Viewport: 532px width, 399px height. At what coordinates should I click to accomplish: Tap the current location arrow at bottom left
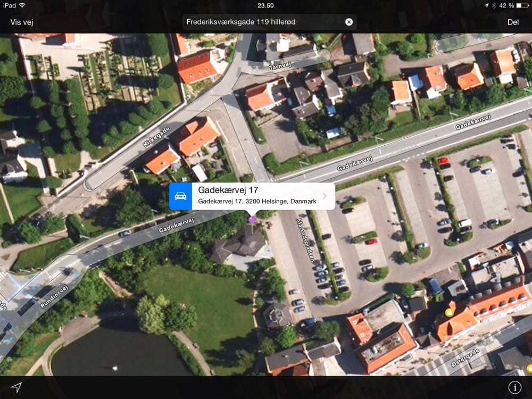coord(16,387)
